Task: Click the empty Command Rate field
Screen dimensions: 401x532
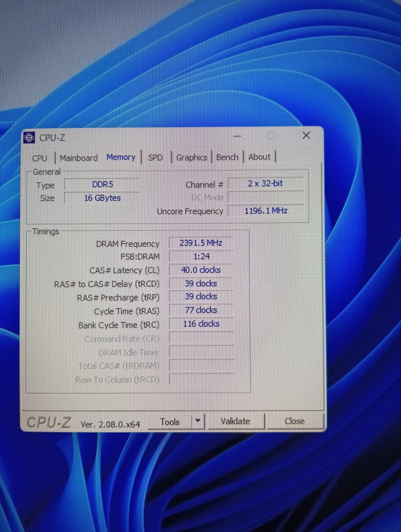Action: (x=201, y=338)
